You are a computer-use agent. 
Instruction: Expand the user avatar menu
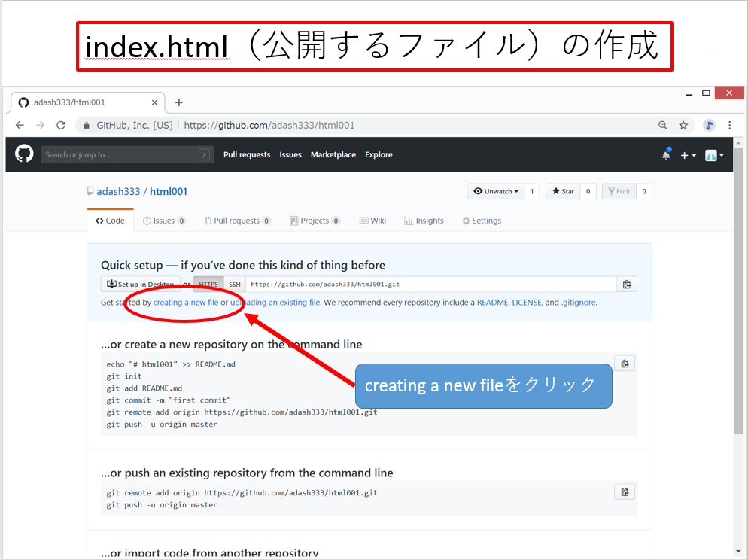click(714, 155)
